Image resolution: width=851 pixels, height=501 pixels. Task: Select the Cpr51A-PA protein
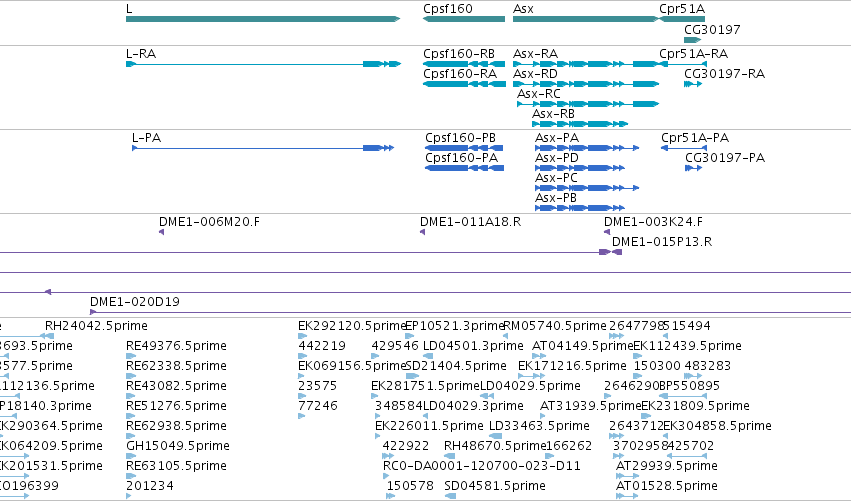point(684,148)
